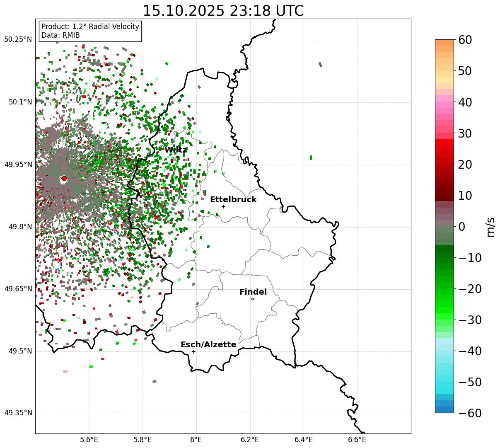This screenshot has height=448, width=500.
Task: Click the 5.6°E longitude label
Action: pos(89,439)
